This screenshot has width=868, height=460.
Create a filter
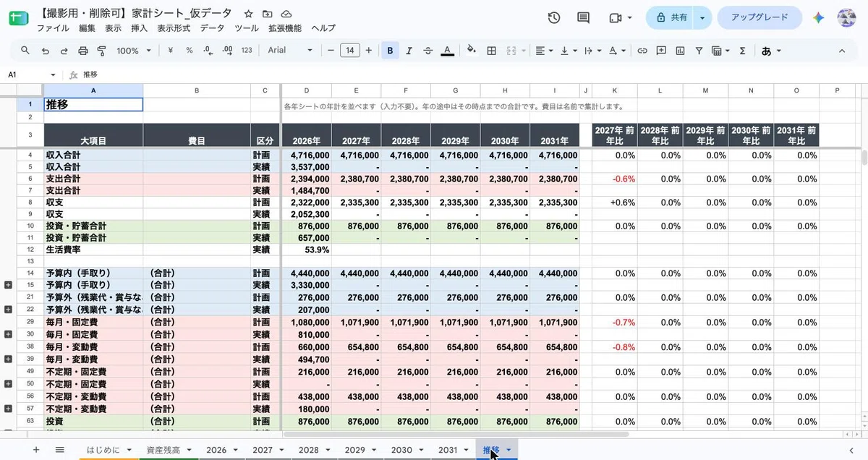click(x=699, y=51)
